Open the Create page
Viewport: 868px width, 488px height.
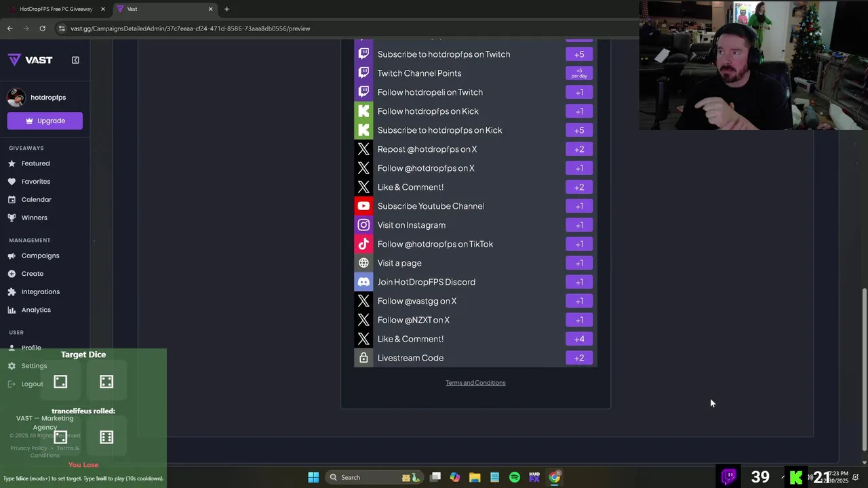(33, 274)
